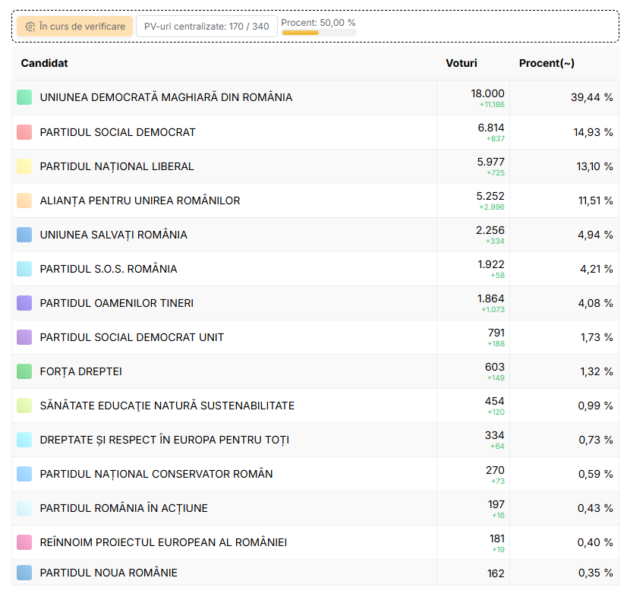This screenshot has height=600, width=627.
Task: Click the red swatch for Partidul Social Democrat
Action: click(x=24, y=132)
